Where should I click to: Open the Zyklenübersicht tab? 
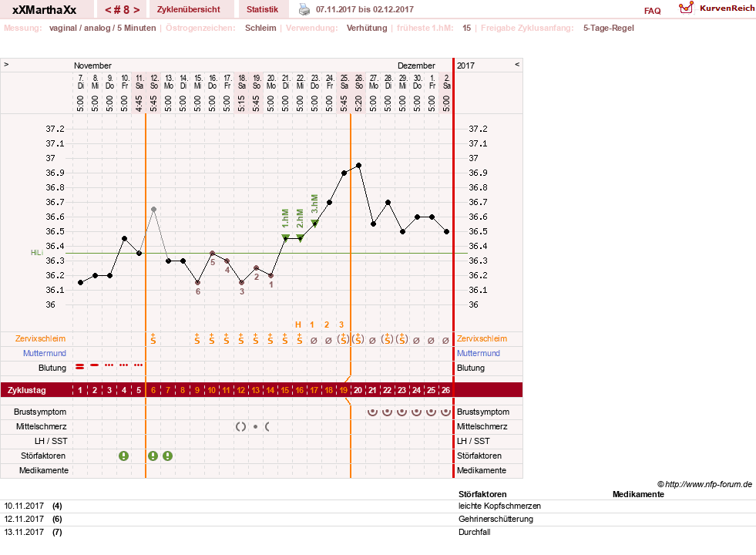189,9
